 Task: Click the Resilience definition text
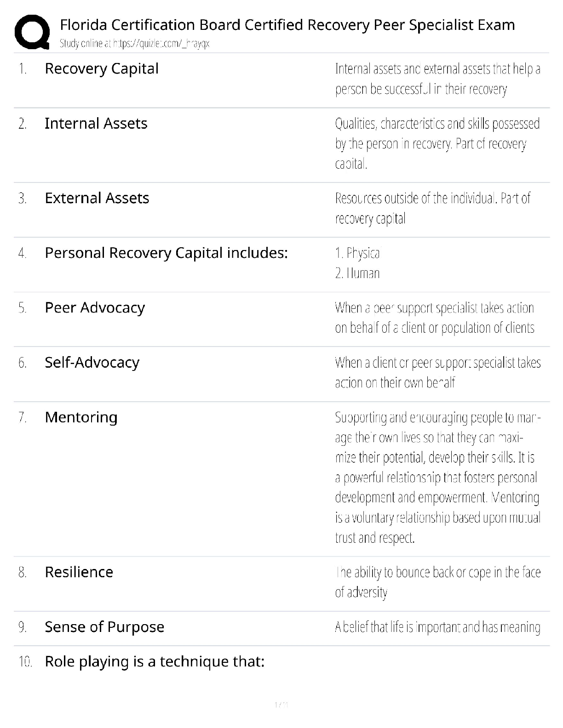(437, 582)
